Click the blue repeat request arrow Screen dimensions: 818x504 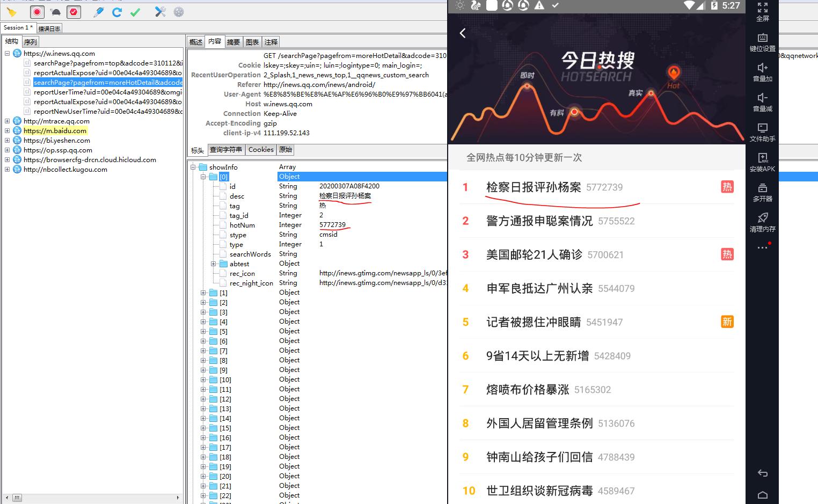pos(116,12)
